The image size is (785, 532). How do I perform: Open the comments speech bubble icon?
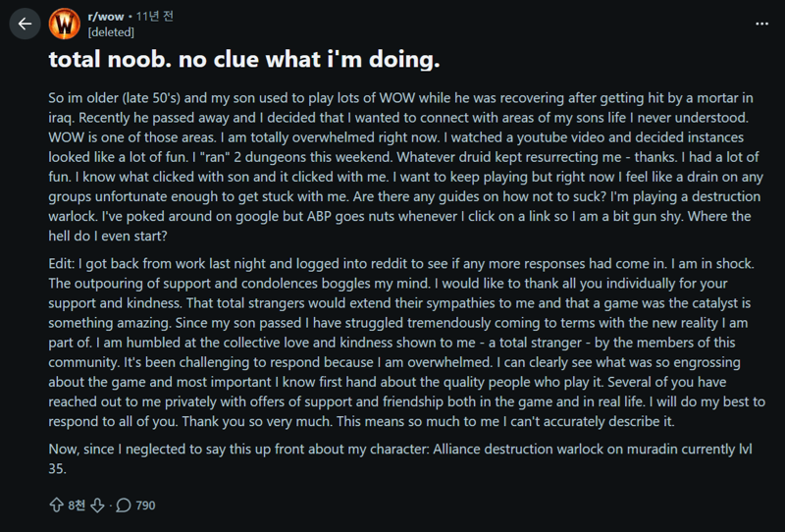pos(124,505)
